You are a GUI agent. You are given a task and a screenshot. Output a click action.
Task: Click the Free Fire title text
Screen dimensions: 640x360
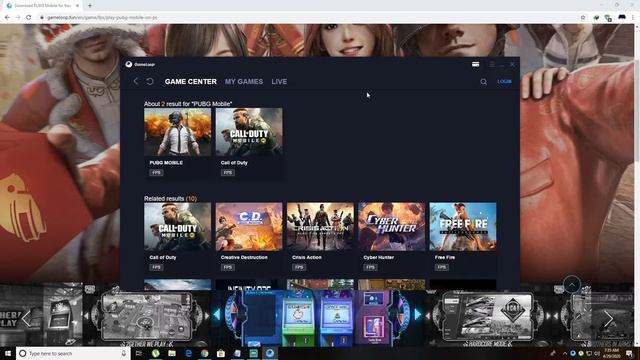444,257
